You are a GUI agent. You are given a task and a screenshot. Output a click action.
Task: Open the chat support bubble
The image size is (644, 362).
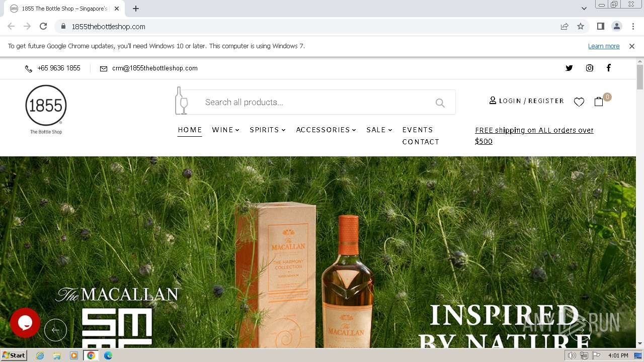25,323
